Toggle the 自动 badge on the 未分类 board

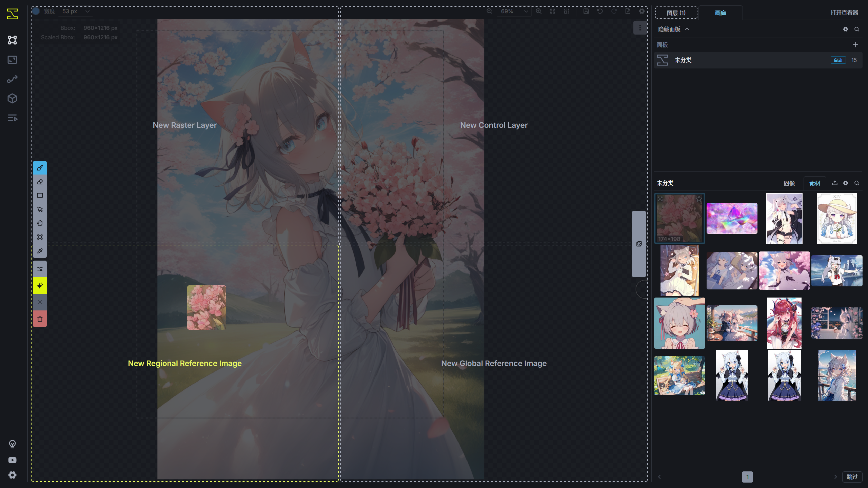[838, 60]
